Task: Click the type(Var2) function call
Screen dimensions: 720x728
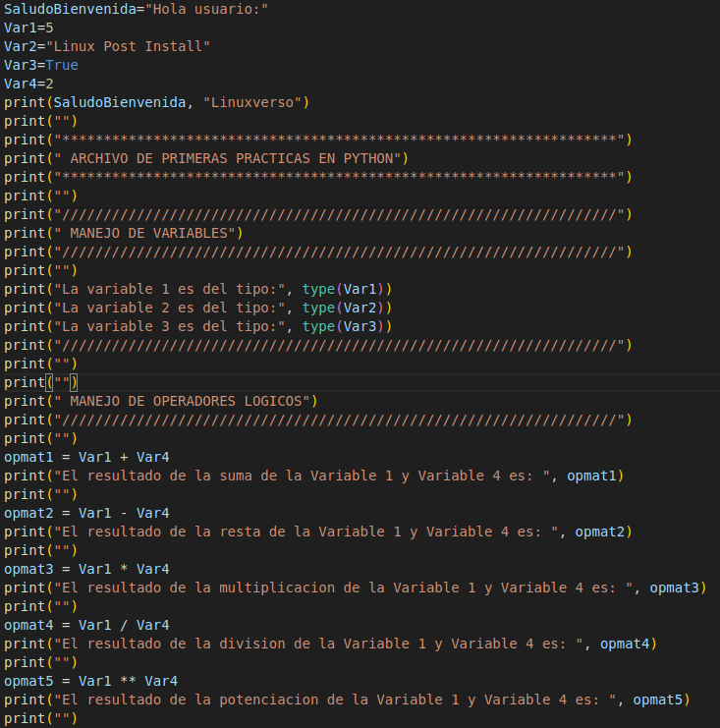Action: [346, 308]
